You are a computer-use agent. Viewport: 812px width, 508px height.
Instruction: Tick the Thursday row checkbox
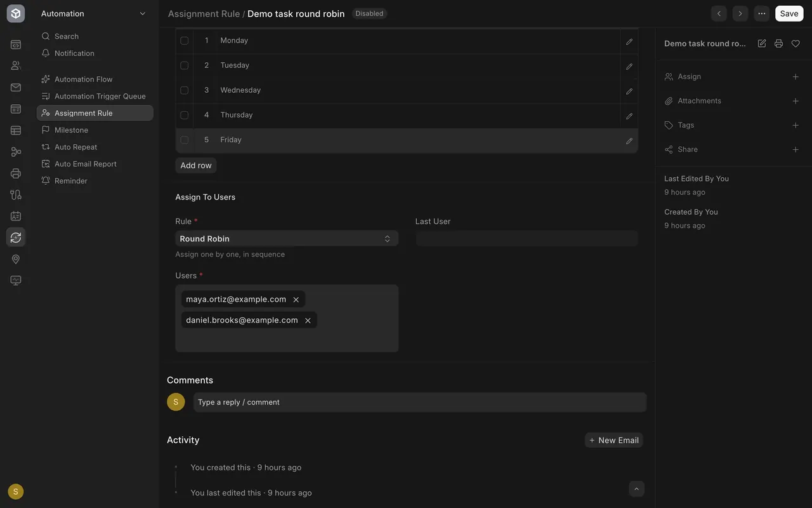coord(185,115)
